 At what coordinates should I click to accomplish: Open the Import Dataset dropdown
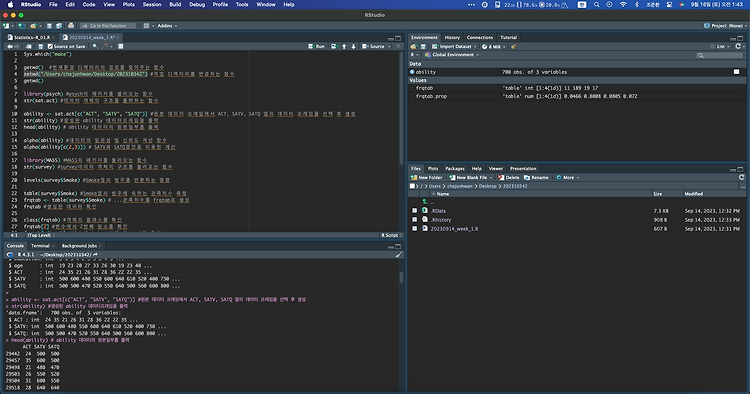(x=454, y=46)
